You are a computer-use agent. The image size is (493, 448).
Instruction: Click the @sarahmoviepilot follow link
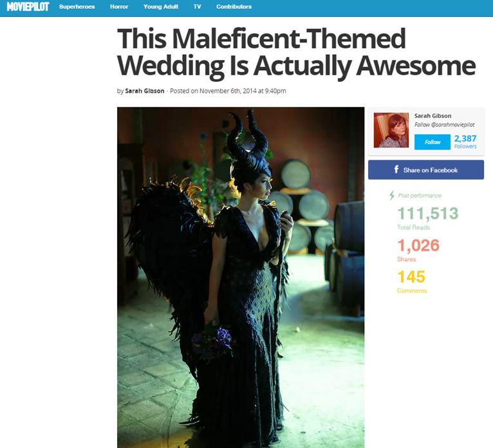[x=444, y=124]
